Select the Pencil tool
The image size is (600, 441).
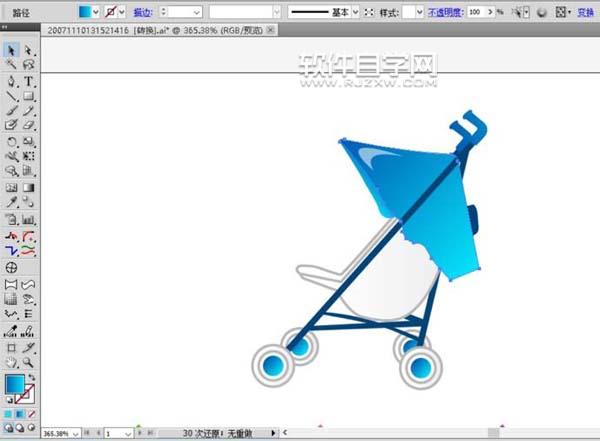click(x=28, y=111)
